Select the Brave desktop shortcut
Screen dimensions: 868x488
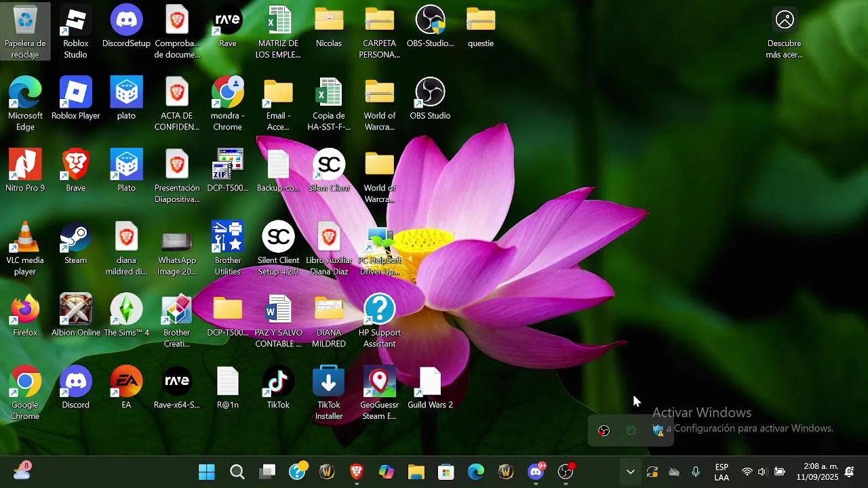point(75,171)
